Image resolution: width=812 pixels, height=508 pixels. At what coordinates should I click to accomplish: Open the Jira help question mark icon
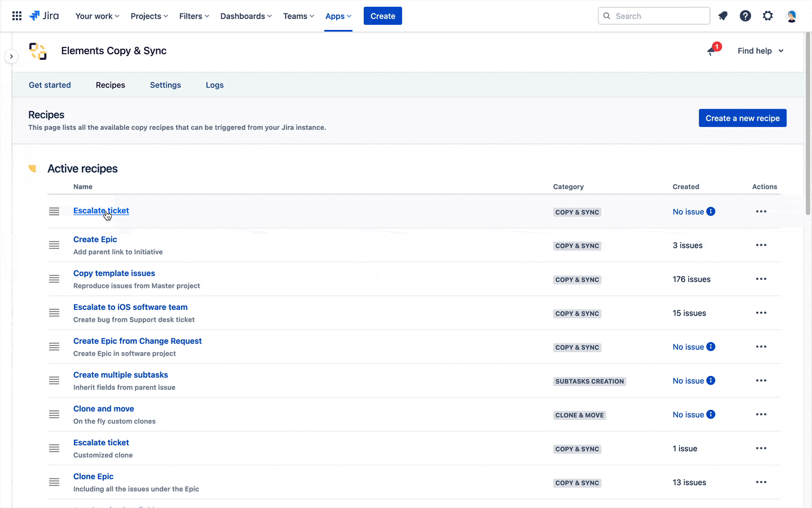pos(745,16)
